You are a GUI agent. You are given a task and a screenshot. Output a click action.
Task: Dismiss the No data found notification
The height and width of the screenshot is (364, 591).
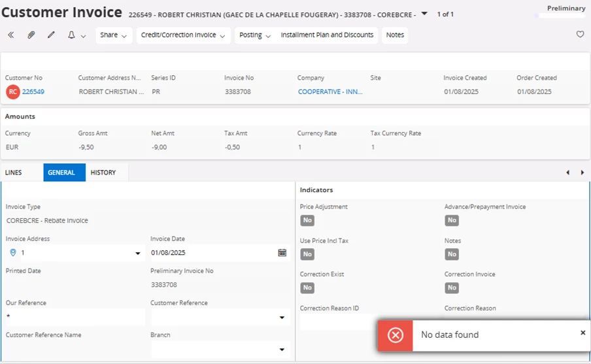pos(583,333)
